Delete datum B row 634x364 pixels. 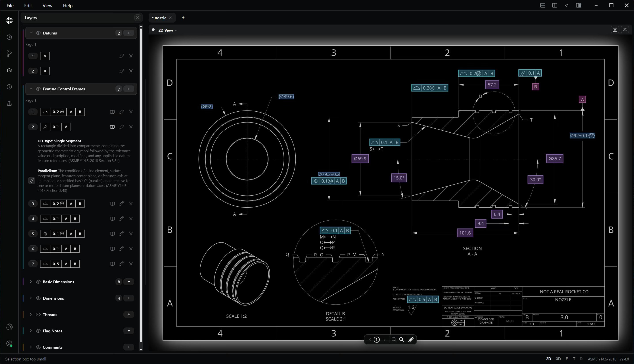pyautogui.click(x=131, y=71)
